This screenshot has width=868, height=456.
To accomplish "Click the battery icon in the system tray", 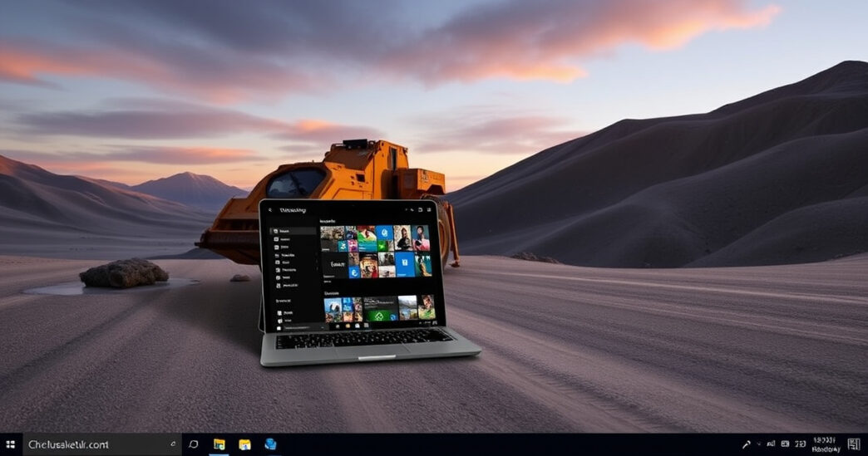I will [x=785, y=444].
